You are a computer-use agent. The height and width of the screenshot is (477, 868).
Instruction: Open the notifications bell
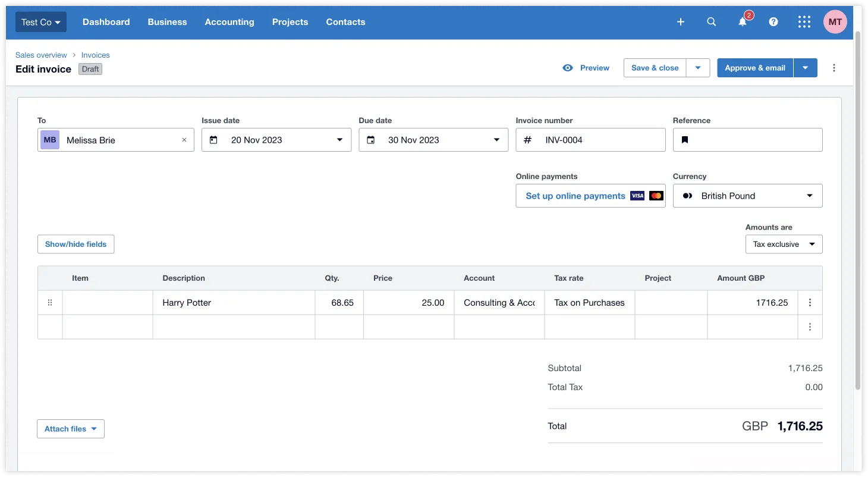point(743,22)
